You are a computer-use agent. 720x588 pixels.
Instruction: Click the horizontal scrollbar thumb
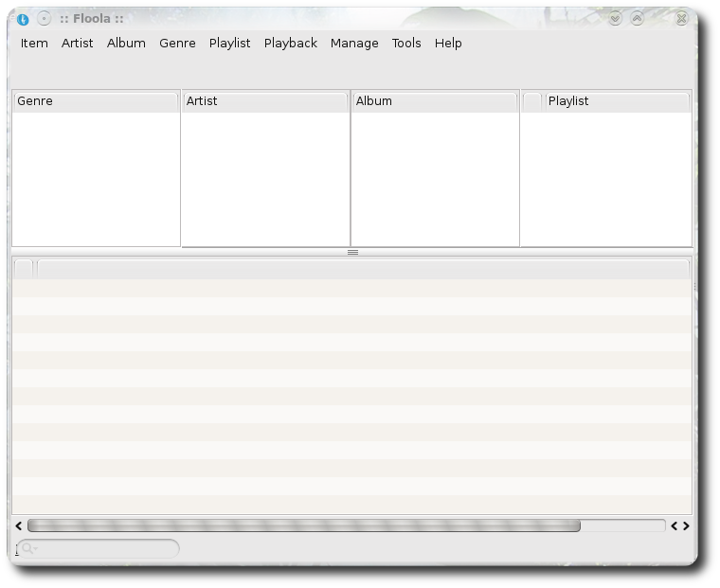tap(303, 526)
